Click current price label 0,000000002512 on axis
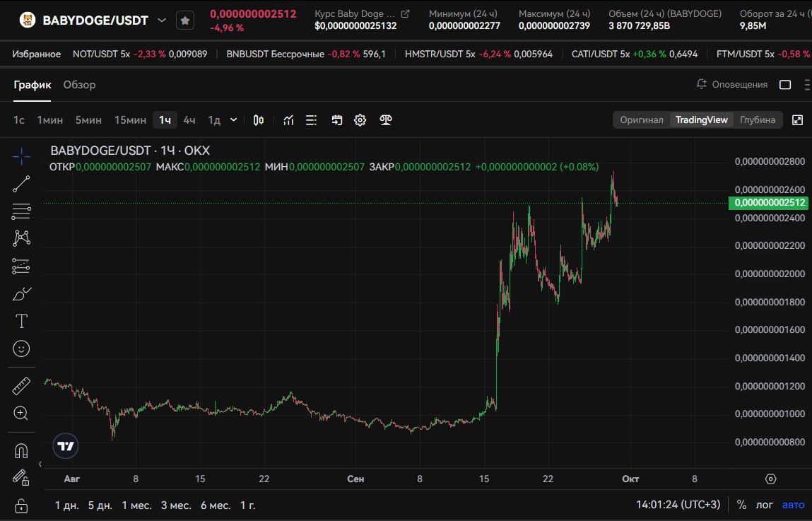 coord(768,202)
